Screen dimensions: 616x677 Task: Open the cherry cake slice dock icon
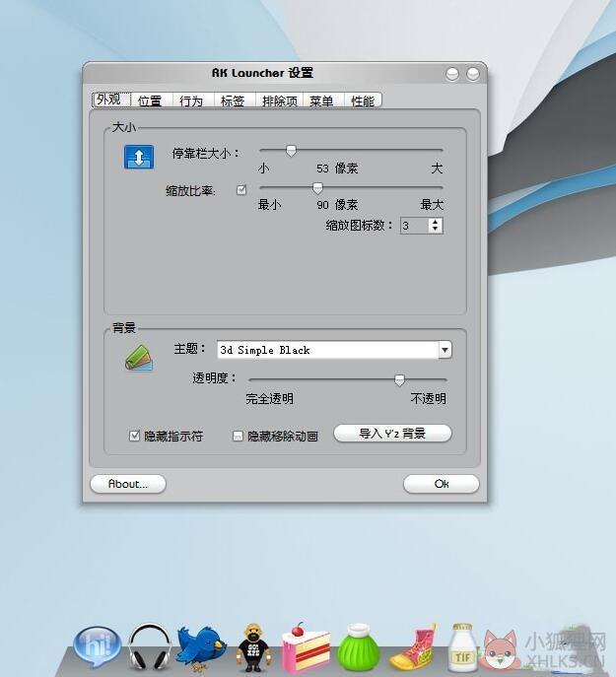point(305,646)
